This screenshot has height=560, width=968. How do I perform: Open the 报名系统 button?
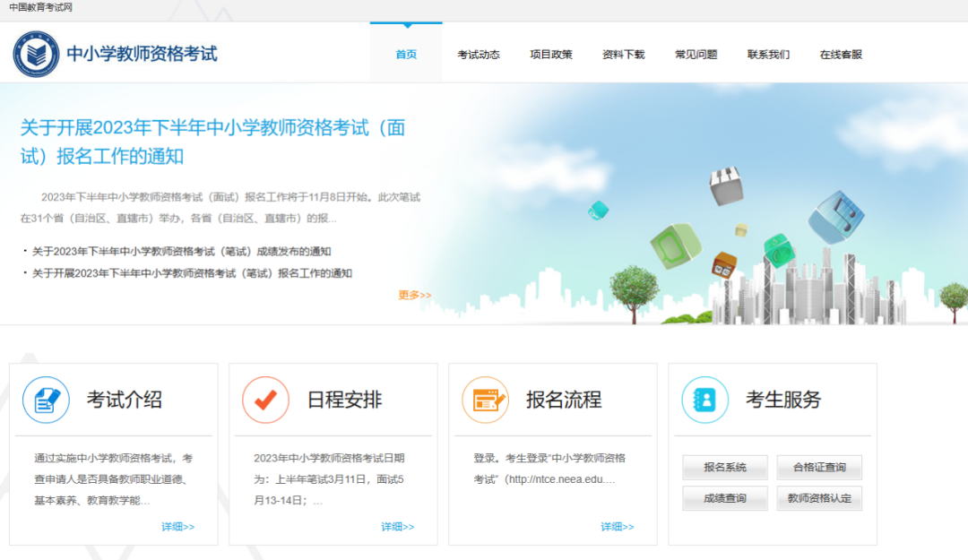[x=724, y=467]
